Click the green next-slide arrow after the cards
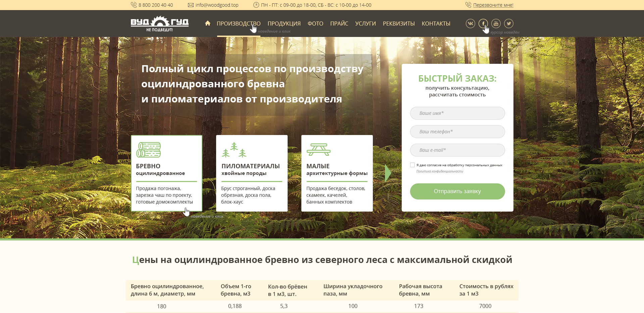644x313 pixels. (388, 173)
